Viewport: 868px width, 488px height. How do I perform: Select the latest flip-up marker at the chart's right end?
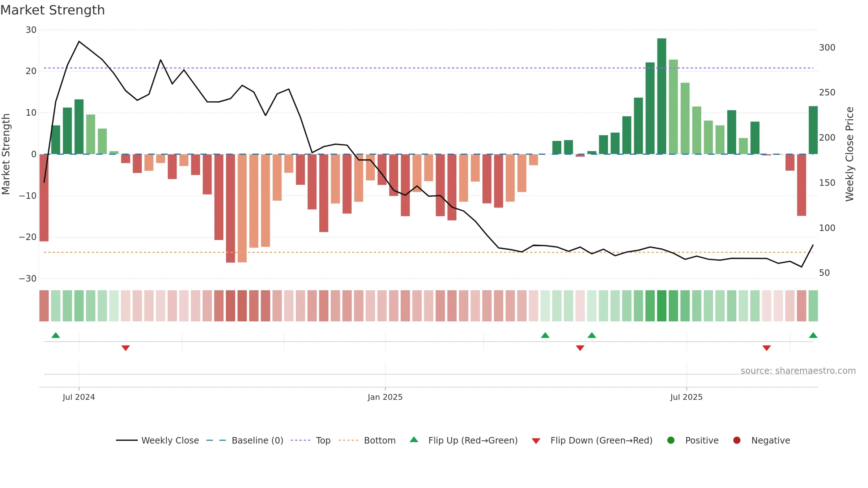[x=813, y=335]
